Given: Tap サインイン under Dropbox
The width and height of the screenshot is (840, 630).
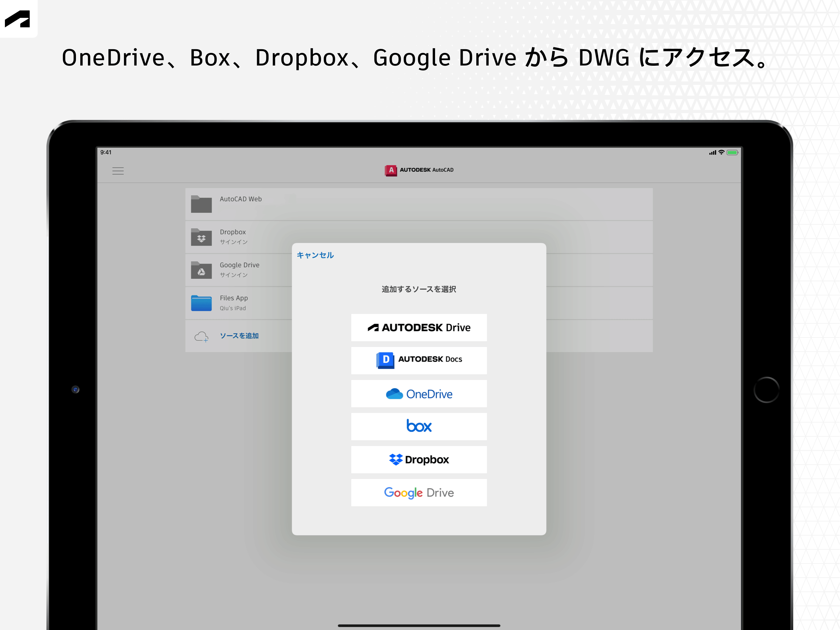Looking at the screenshot, I should pos(234,242).
